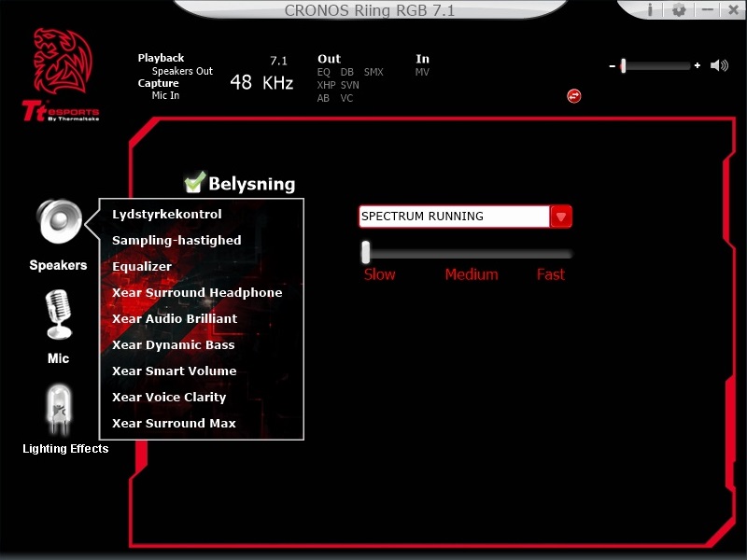Click the lighting speed slider handle

(365, 252)
